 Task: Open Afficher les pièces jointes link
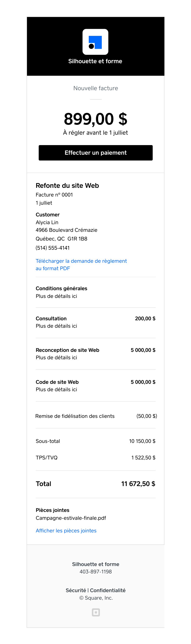click(x=66, y=530)
